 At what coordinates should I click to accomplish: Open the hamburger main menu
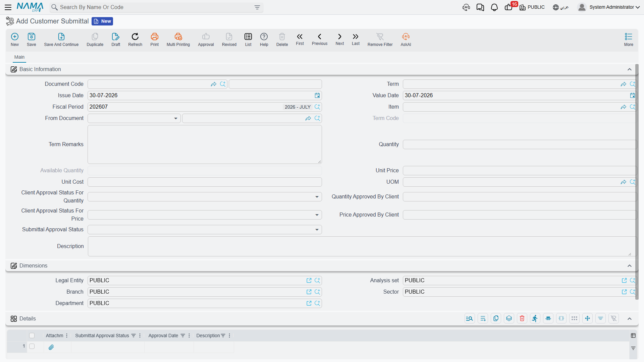pyautogui.click(x=8, y=7)
